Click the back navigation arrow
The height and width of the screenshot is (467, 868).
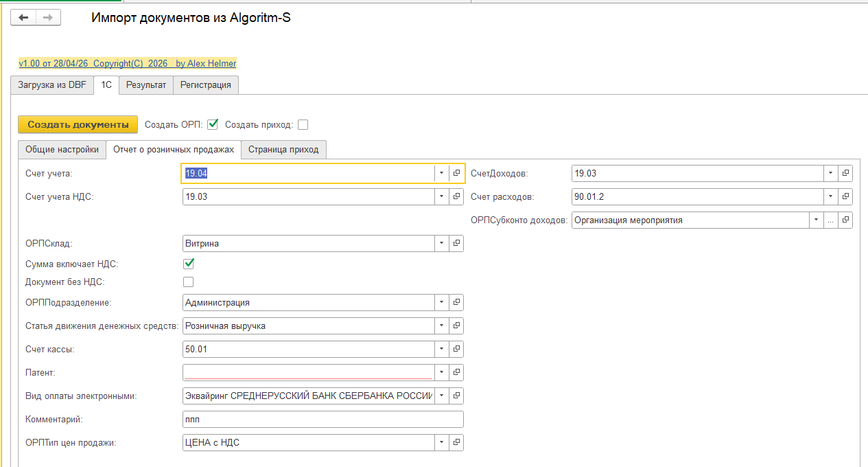click(23, 18)
